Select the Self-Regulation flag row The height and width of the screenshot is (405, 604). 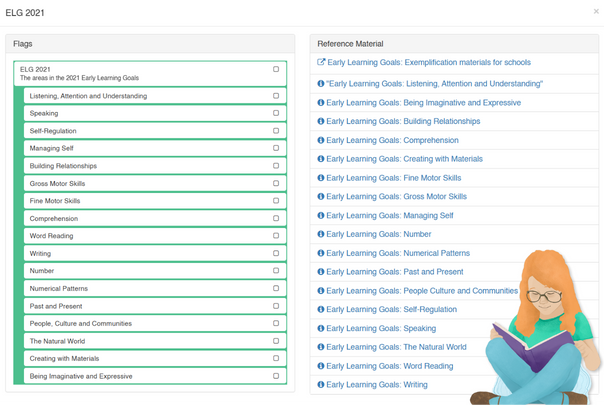coord(150,131)
